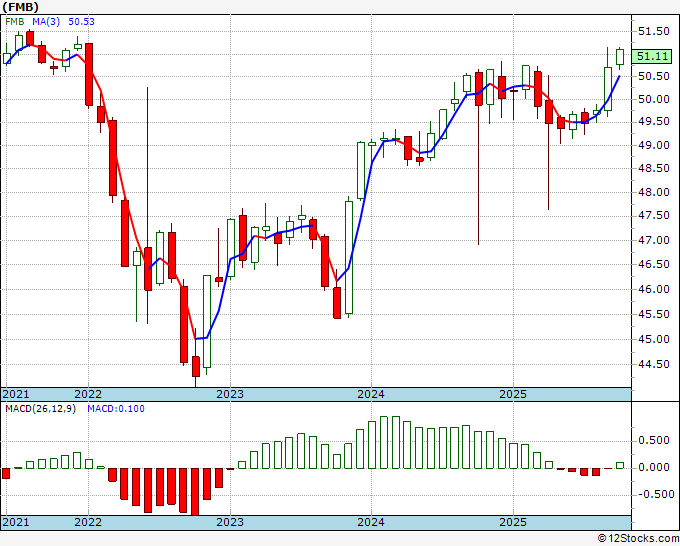
Task: Click the 44.50 price axis label
Action: coord(654,364)
